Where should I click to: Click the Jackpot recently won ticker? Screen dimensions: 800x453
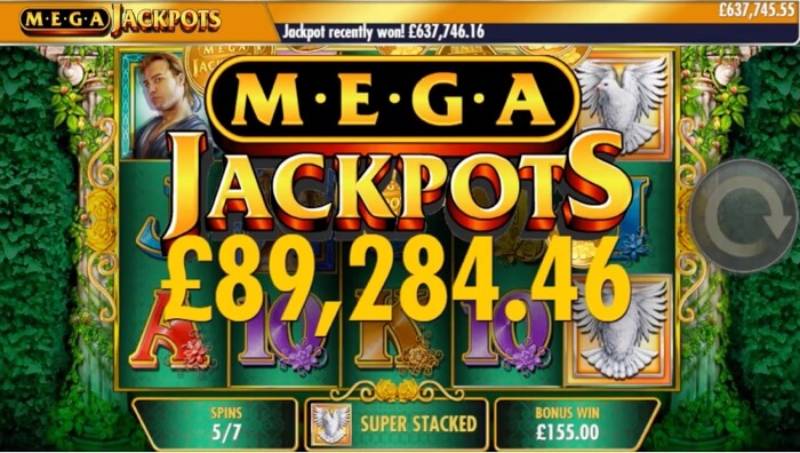pos(384,33)
